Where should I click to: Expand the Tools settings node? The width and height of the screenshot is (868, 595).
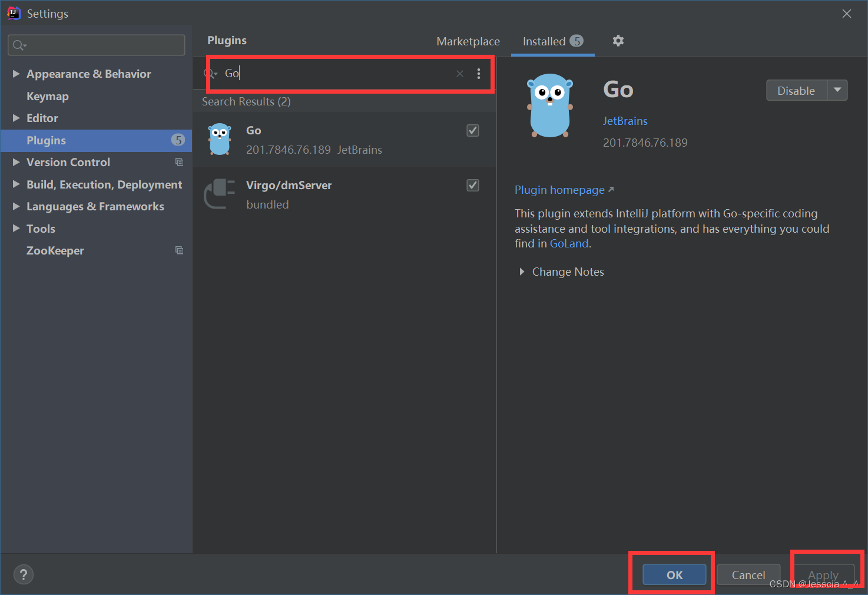(16, 229)
